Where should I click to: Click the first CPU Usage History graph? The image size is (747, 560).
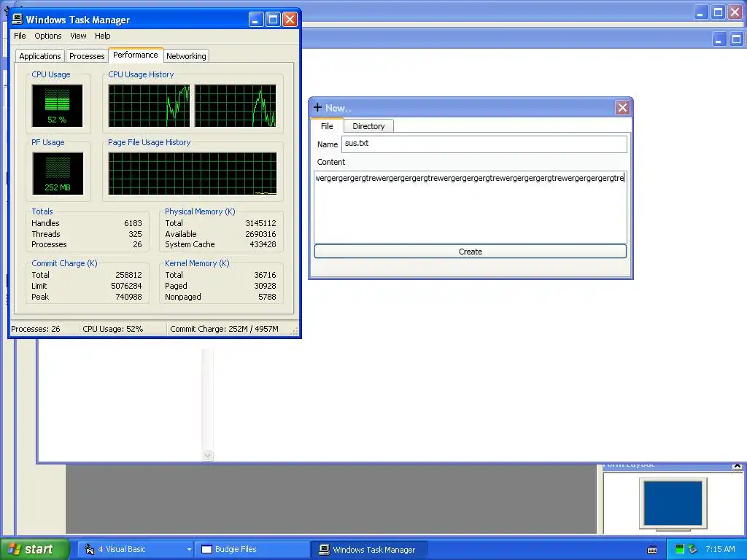[x=149, y=106]
